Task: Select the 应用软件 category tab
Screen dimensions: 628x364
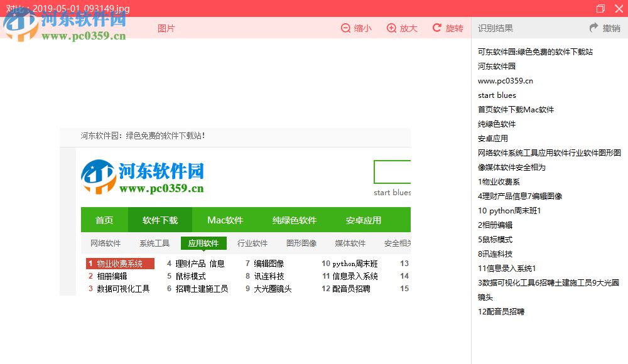Action: click(x=203, y=243)
